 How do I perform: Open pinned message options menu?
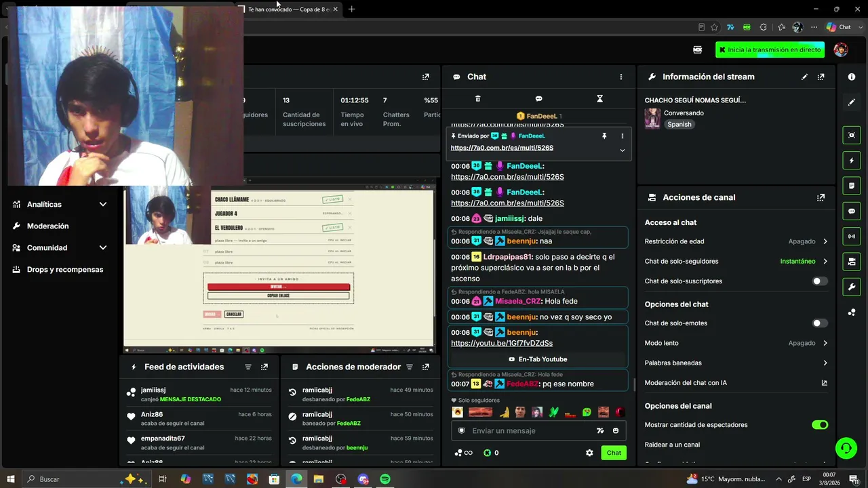(x=622, y=136)
